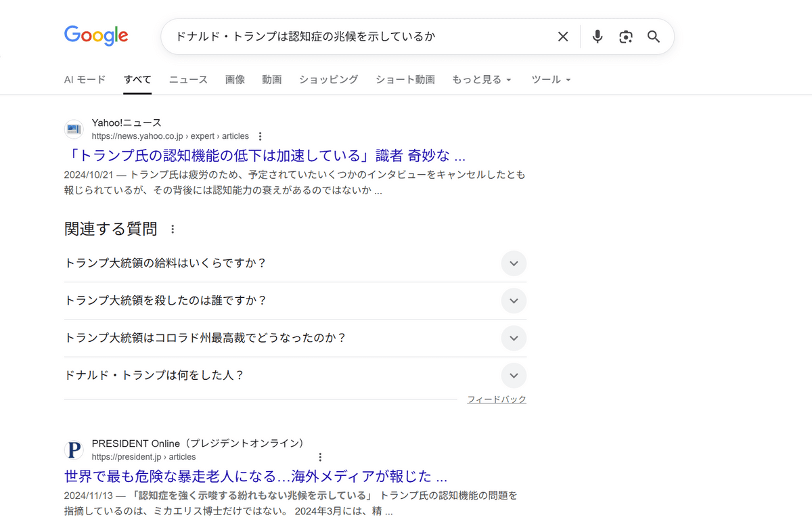Expand トランプ大統領を殺したのは誰ですか？ question
Viewport: 812px width, 526px height.
pyautogui.click(x=513, y=301)
